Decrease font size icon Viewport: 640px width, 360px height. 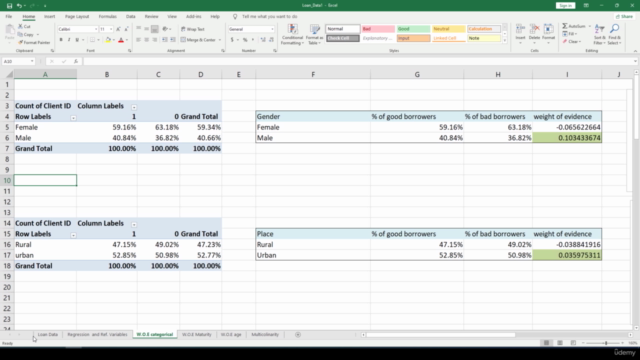(x=126, y=29)
